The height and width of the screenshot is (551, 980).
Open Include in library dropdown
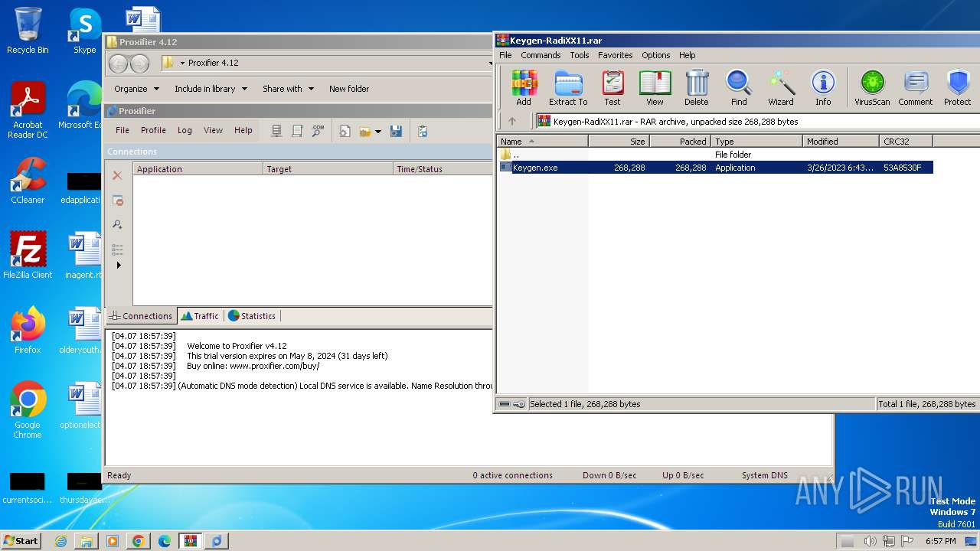(211, 89)
